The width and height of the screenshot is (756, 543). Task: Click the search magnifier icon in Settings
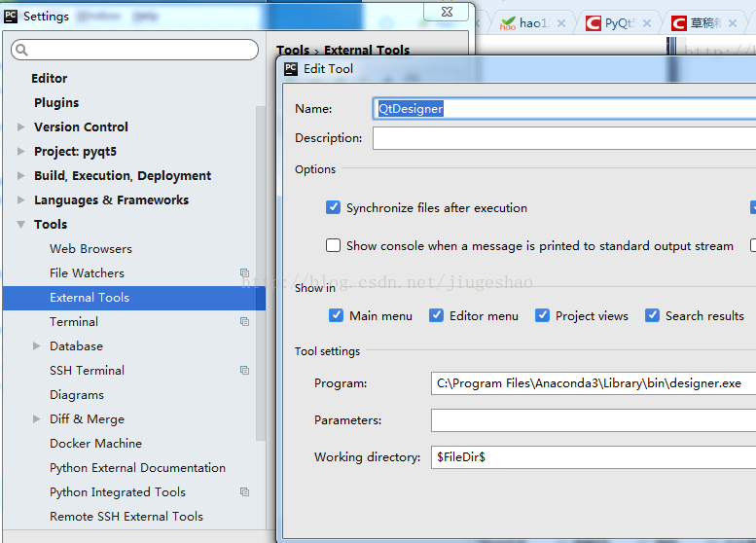point(21,50)
